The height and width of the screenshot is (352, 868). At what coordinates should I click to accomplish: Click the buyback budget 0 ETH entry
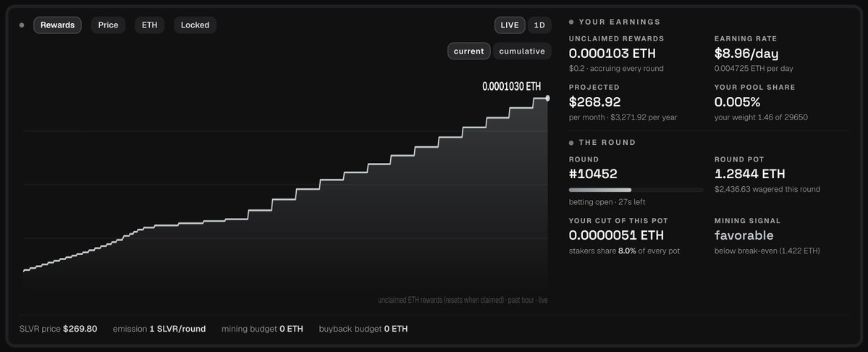click(x=363, y=329)
